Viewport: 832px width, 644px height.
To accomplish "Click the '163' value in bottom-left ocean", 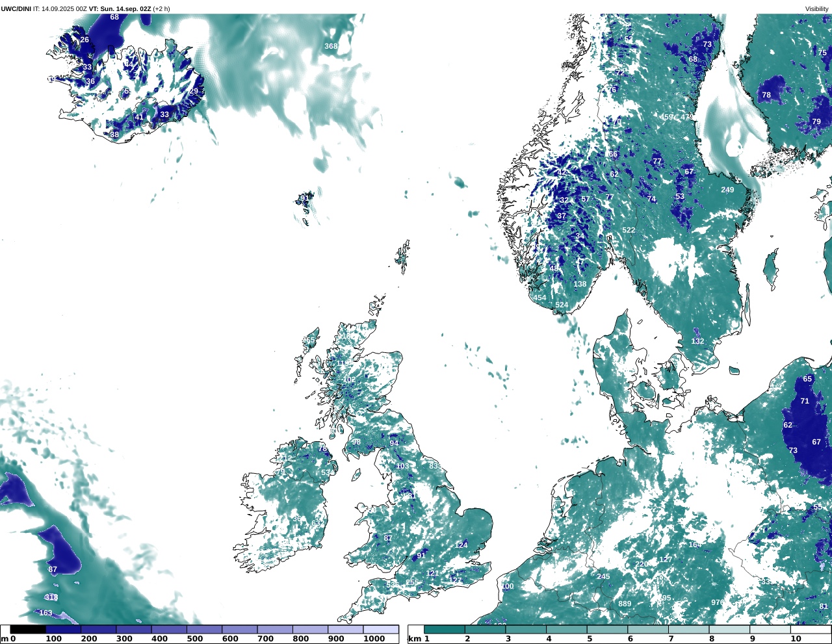I will (45, 613).
